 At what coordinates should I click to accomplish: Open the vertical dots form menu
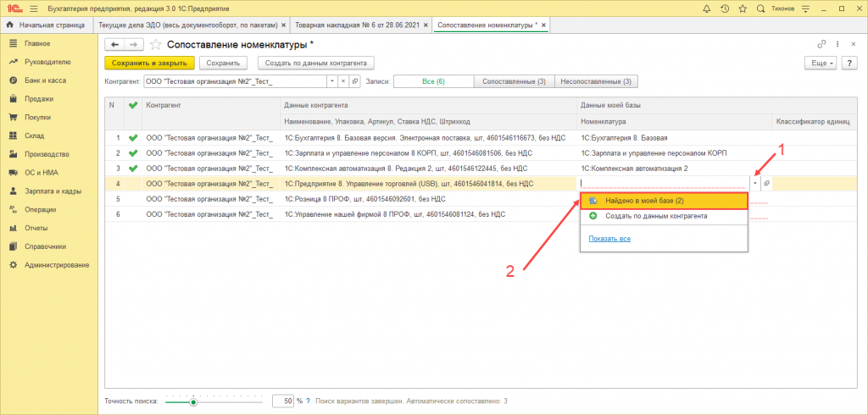coord(837,44)
